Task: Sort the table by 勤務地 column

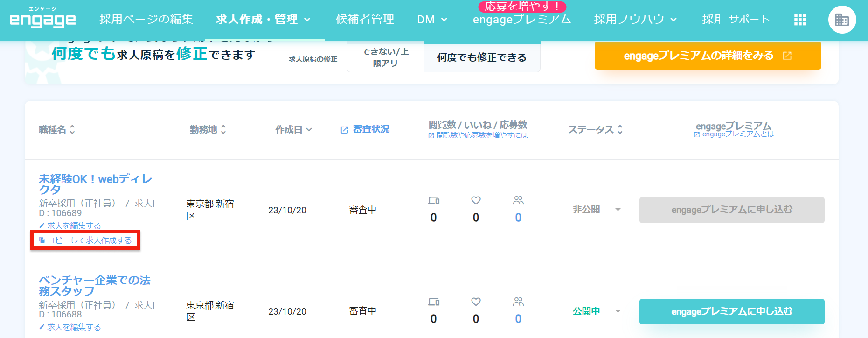Action: coord(208,129)
